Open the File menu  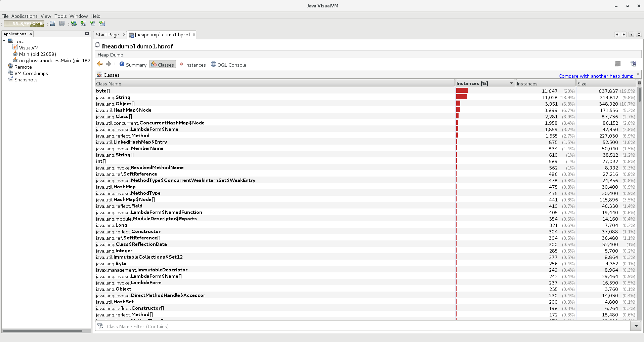point(5,16)
